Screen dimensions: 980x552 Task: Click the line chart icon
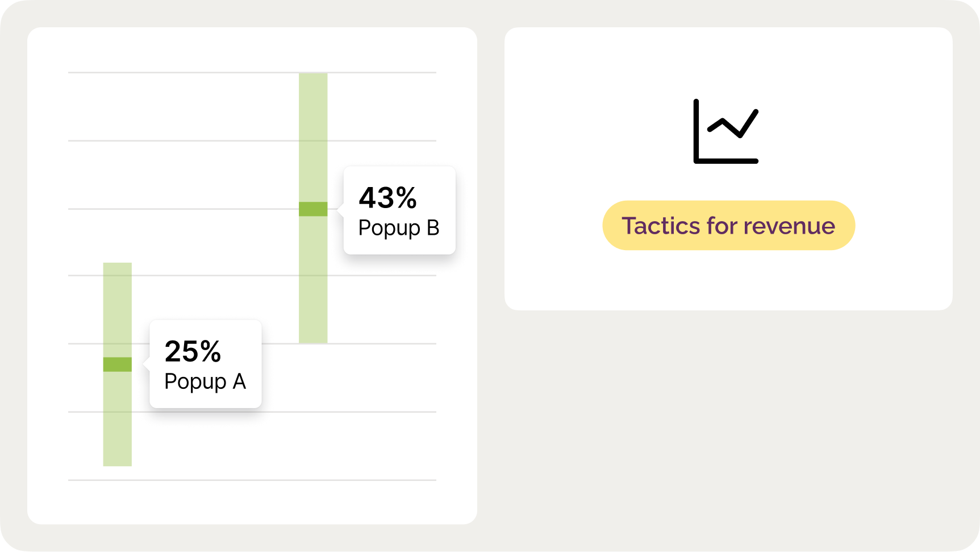coord(725,131)
